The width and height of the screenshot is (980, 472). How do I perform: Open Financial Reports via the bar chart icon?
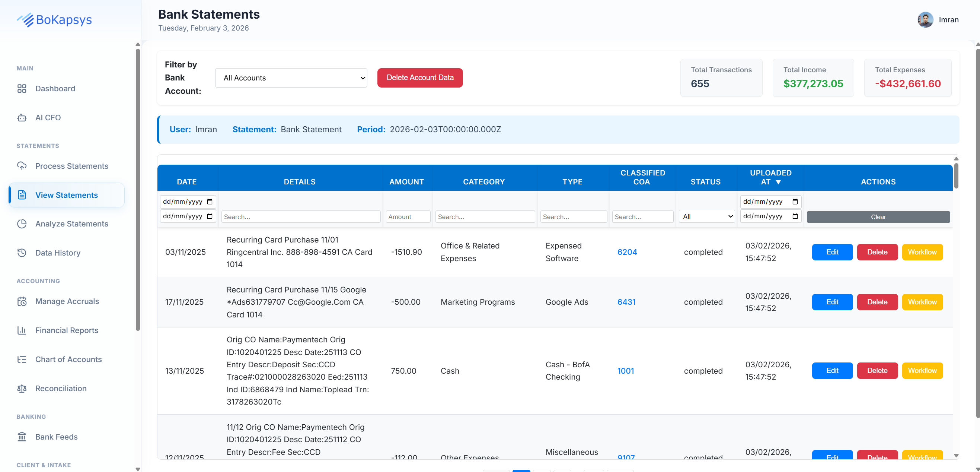coord(22,330)
